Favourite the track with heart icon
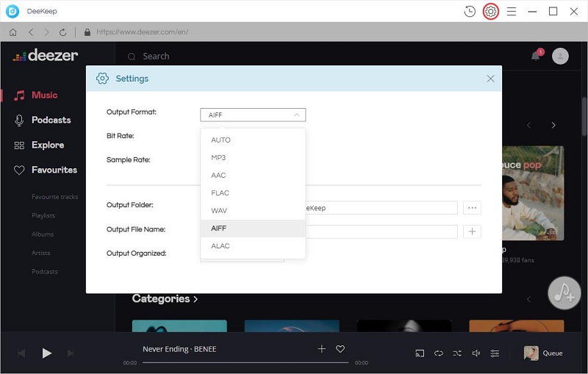Image resolution: width=588 pixels, height=374 pixels. pos(340,349)
